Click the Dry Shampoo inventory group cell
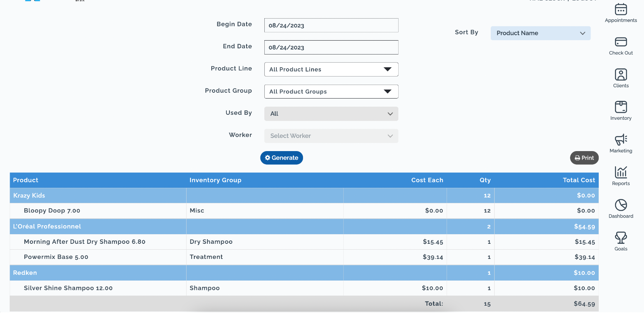Screen dimensions: 644x313 [265, 242]
